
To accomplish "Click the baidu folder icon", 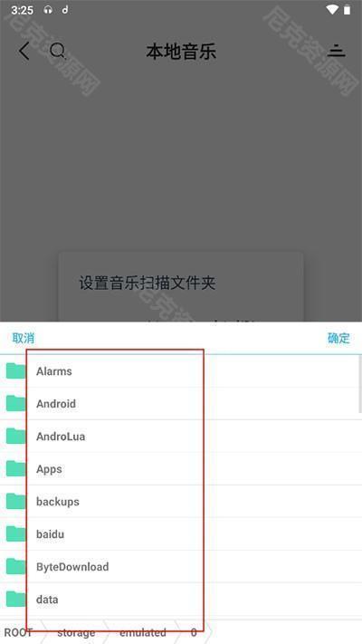I will pos(16,533).
